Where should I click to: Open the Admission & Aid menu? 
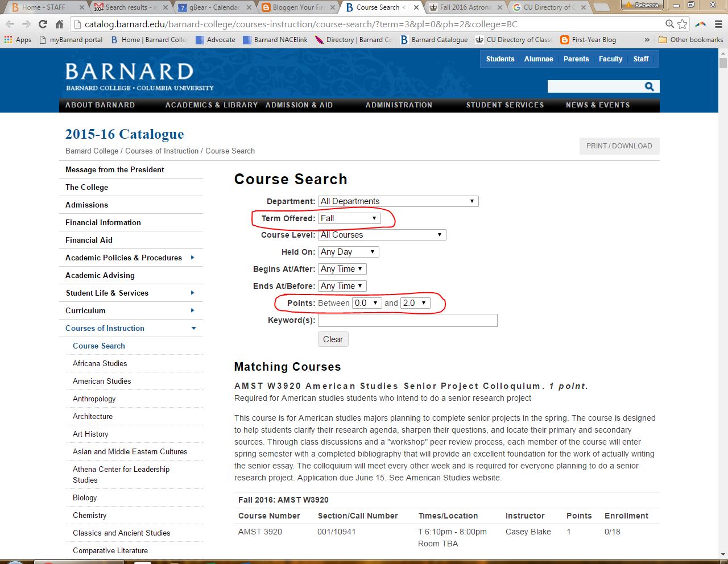tap(299, 105)
